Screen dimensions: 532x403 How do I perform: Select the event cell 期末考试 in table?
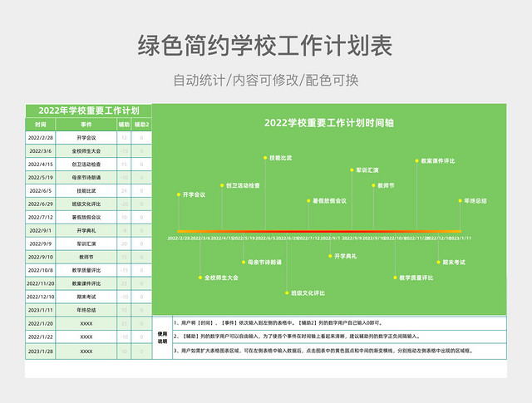pos(86,297)
